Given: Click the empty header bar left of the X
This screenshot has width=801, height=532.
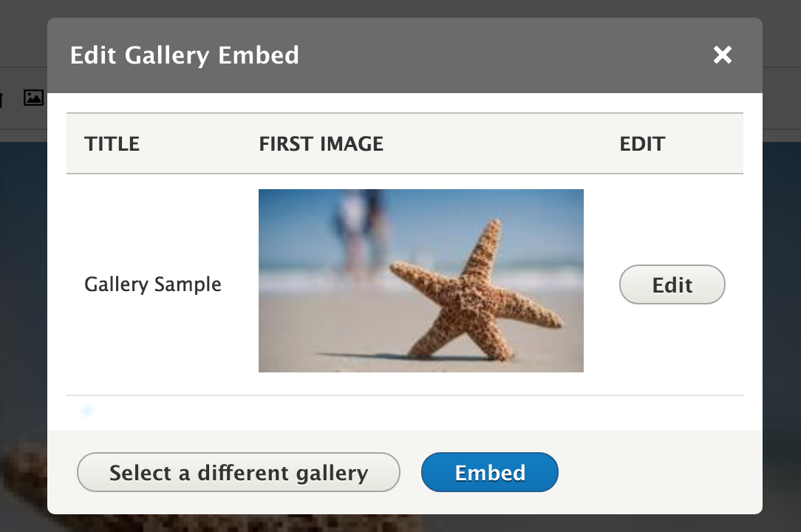Looking at the screenshot, I should 502,55.
